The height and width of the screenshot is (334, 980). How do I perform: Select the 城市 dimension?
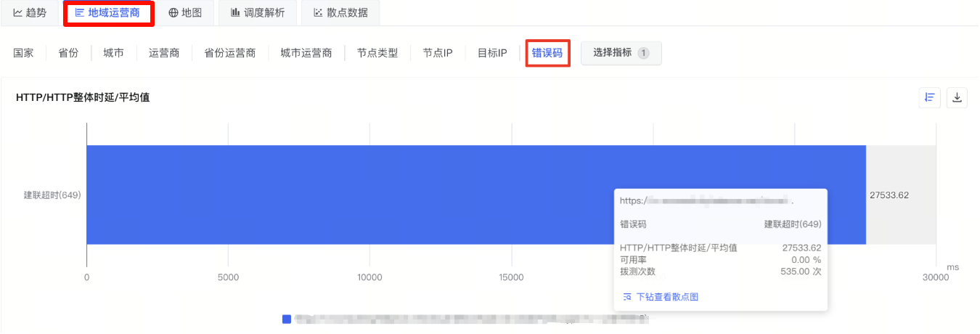point(113,53)
